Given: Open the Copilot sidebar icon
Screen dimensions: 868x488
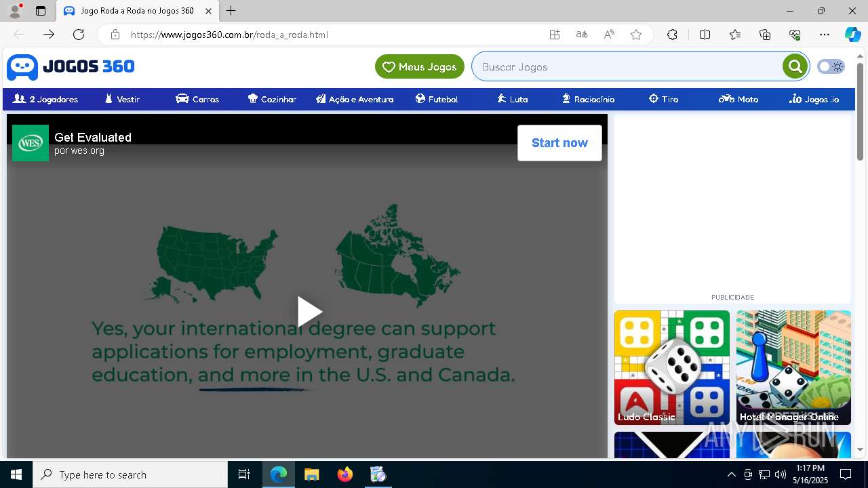Looking at the screenshot, I should 852,35.
